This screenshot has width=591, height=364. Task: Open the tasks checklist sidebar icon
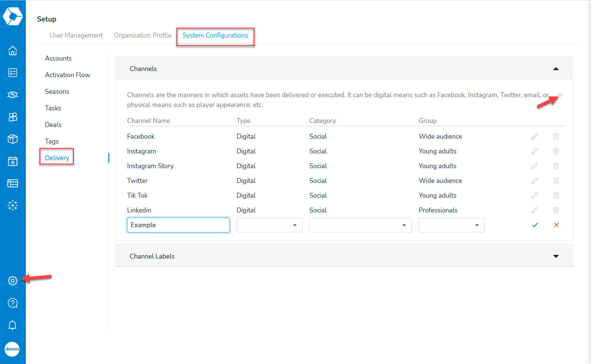click(x=13, y=73)
